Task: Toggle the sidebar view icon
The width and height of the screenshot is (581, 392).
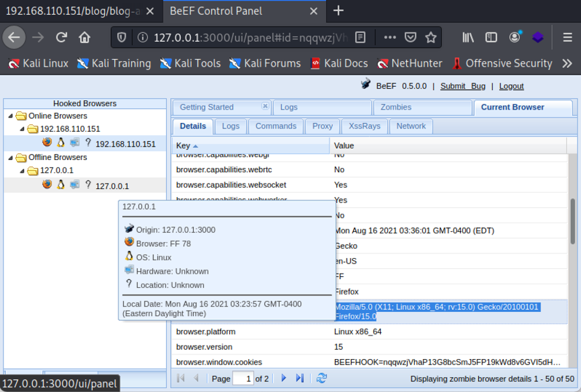Action: click(x=491, y=38)
